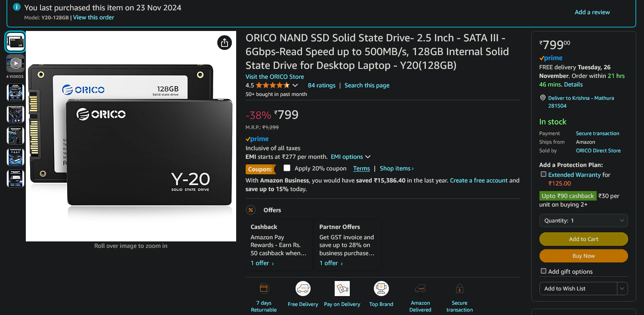Click the In stock text
This screenshot has width=644, height=315.
[553, 122]
